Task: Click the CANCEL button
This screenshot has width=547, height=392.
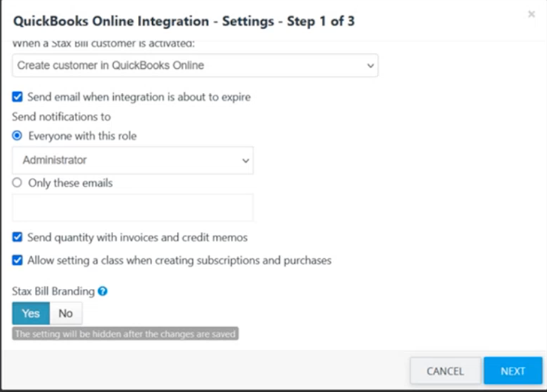Action: click(445, 371)
